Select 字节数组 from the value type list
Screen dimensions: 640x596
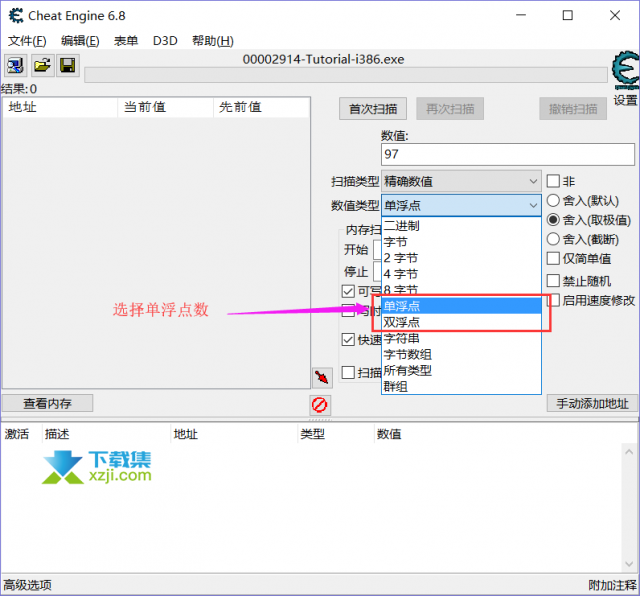461,354
